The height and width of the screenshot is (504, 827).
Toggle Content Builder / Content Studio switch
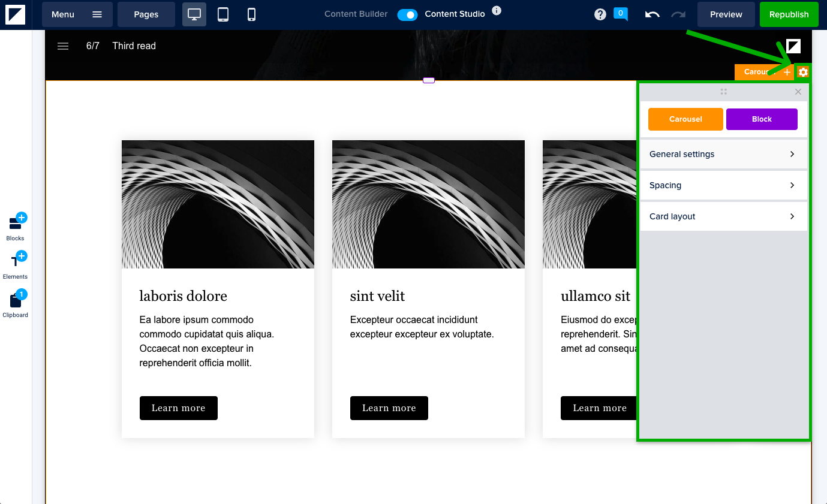point(407,14)
